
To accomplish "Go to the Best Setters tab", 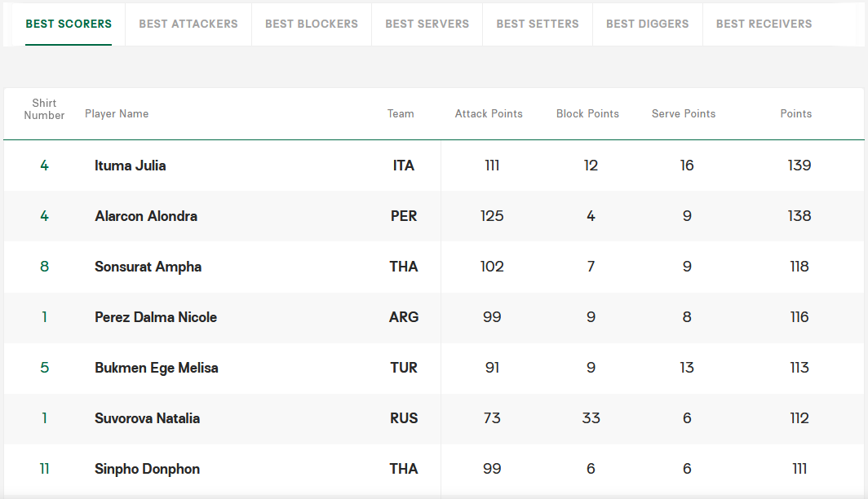I will pos(538,24).
